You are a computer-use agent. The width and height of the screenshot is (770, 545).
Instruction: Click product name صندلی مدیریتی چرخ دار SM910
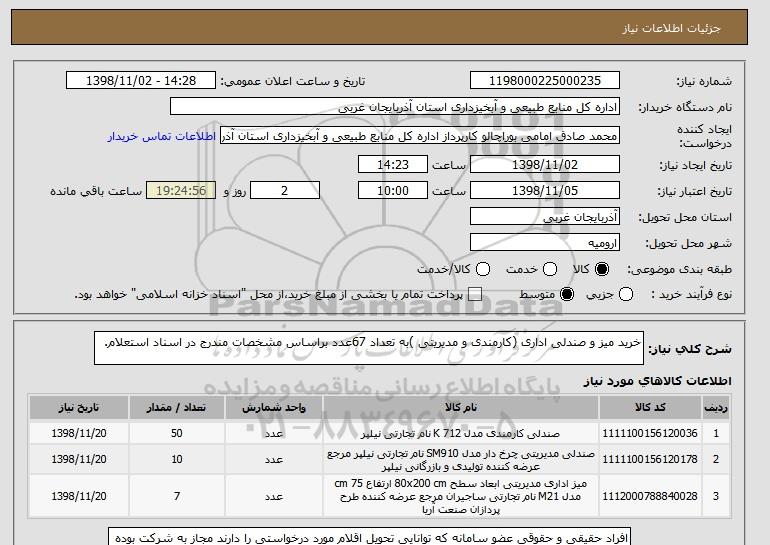click(461, 460)
